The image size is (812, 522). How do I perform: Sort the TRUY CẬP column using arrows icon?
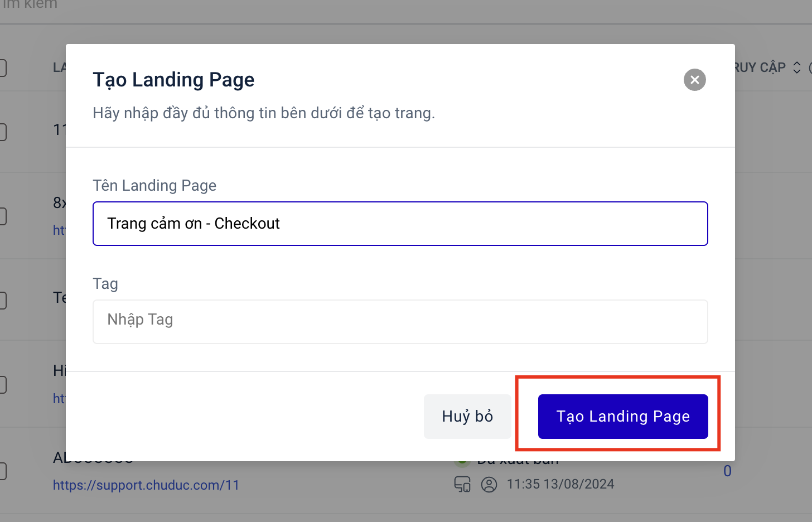(797, 67)
